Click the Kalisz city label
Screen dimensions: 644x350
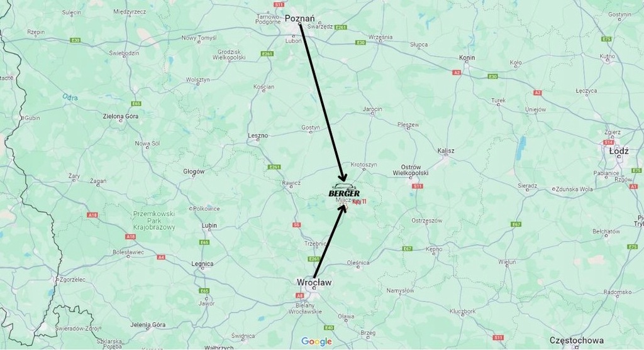446,151
